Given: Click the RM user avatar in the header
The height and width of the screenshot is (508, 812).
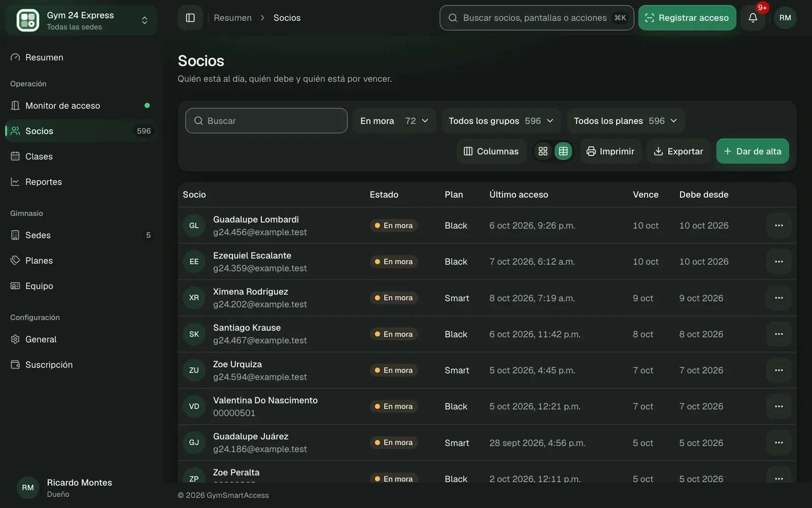Looking at the screenshot, I should (x=785, y=18).
